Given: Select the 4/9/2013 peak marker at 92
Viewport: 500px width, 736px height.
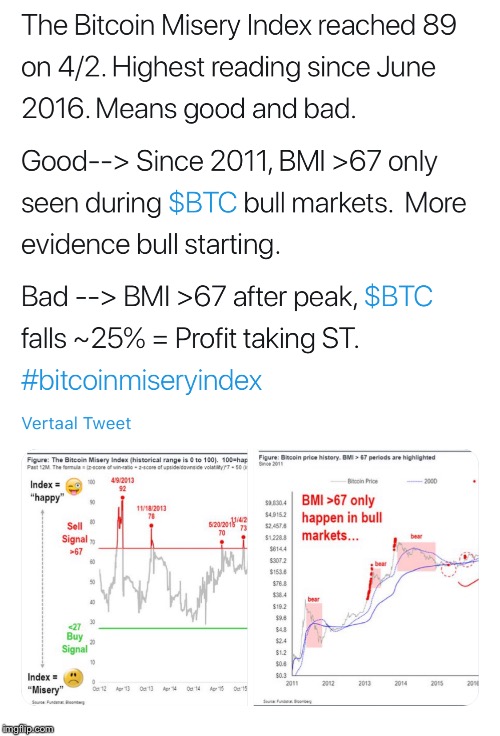Looking at the screenshot, I should tap(123, 498).
